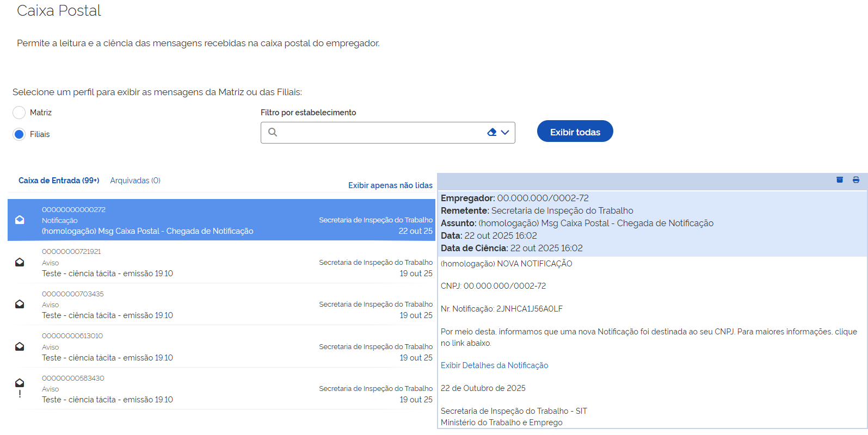Click envelope icon of message 00000000000272
Screen dimensions: 868x435
click(20, 220)
